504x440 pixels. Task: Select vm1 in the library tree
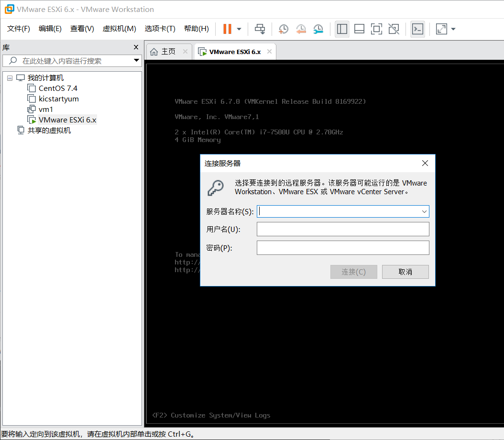[45, 109]
